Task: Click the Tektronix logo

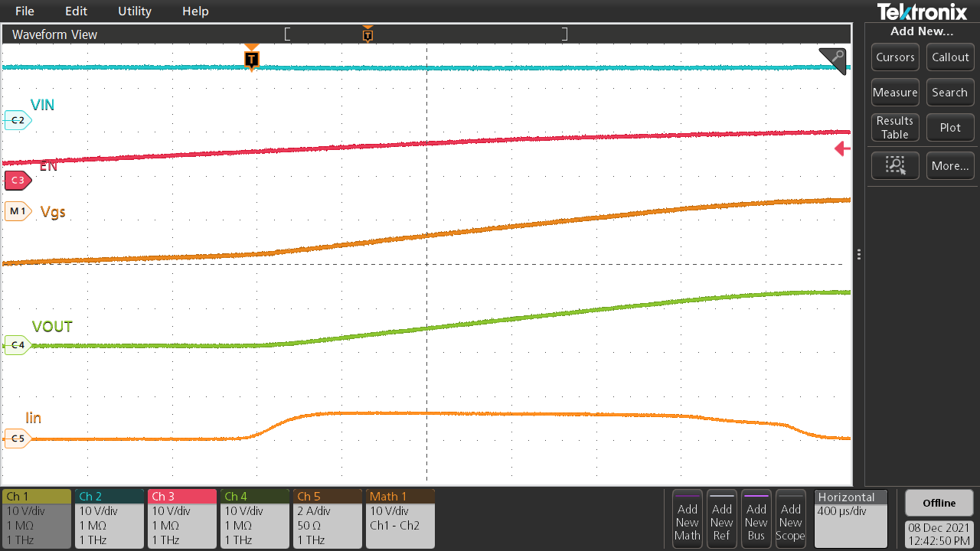Action: (921, 11)
